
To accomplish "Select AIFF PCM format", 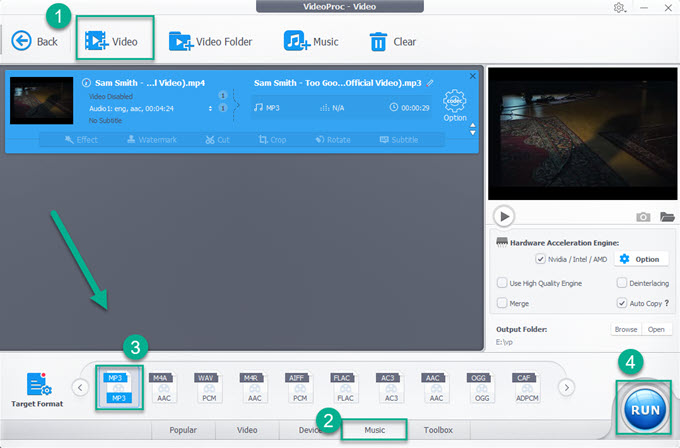I will 300,387.
